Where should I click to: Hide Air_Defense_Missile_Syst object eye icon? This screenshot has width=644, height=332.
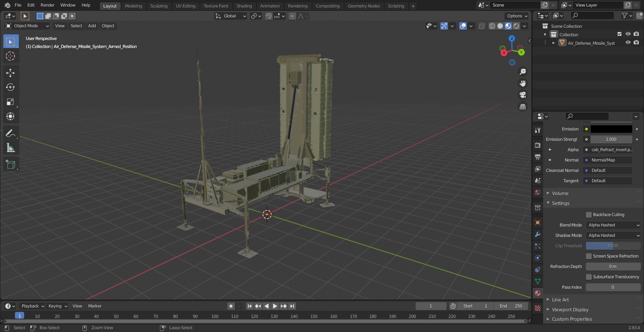[628, 43]
